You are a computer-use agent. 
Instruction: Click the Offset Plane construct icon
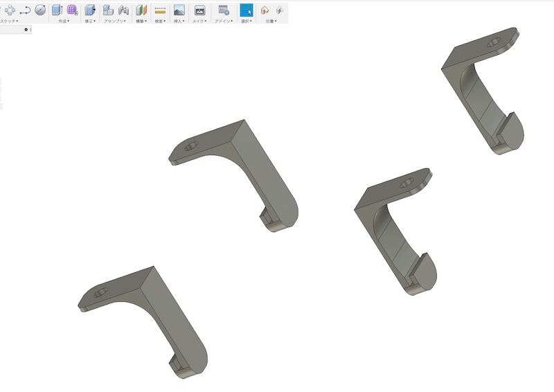click(141, 10)
